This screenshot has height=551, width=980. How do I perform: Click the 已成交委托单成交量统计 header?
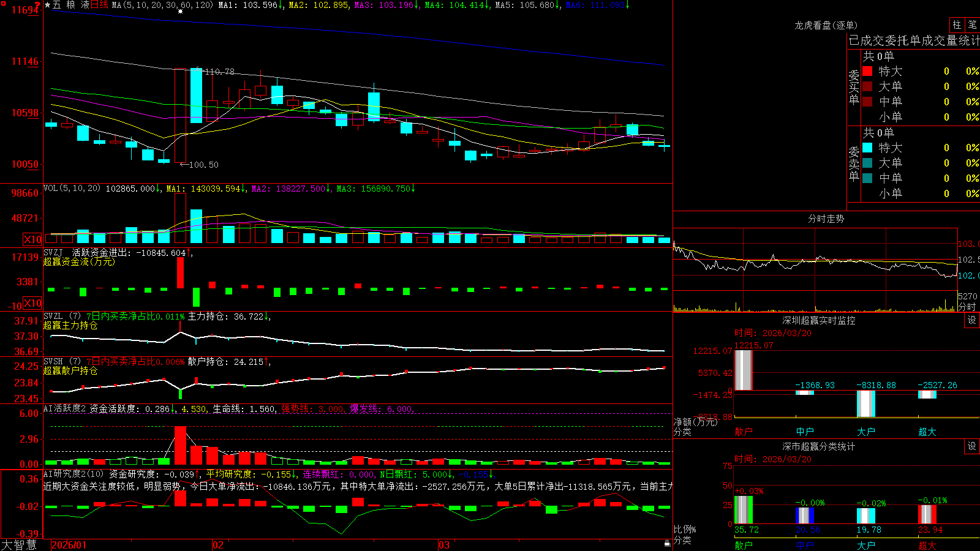pyautogui.click(x=914, y=40)
